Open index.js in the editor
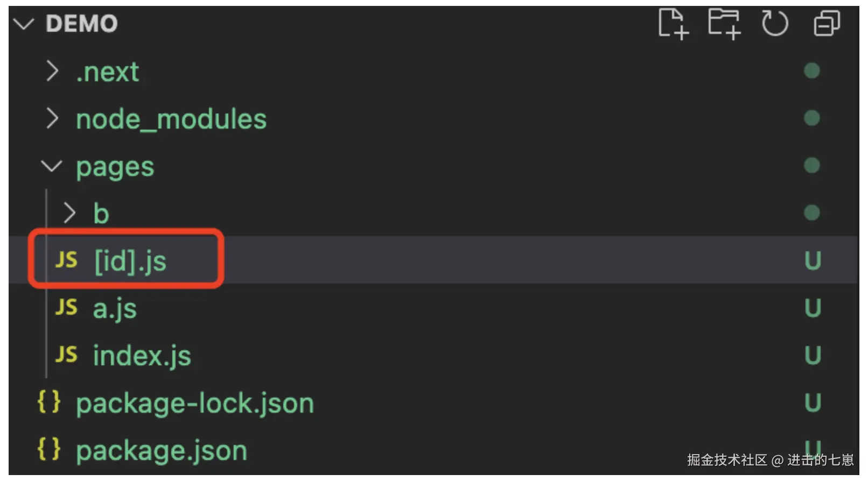This screenshot has height=481, width=868. (x=142, y=356)
